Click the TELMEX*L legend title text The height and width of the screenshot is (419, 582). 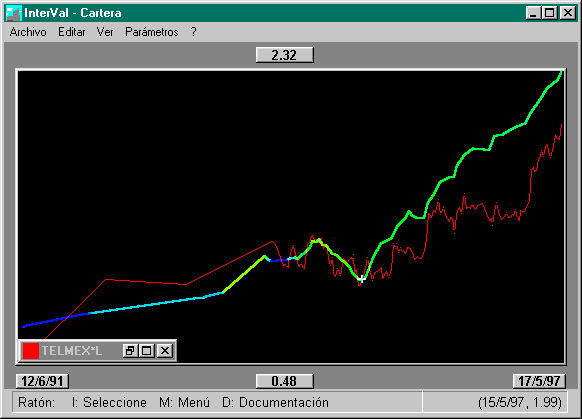[72, 351]
